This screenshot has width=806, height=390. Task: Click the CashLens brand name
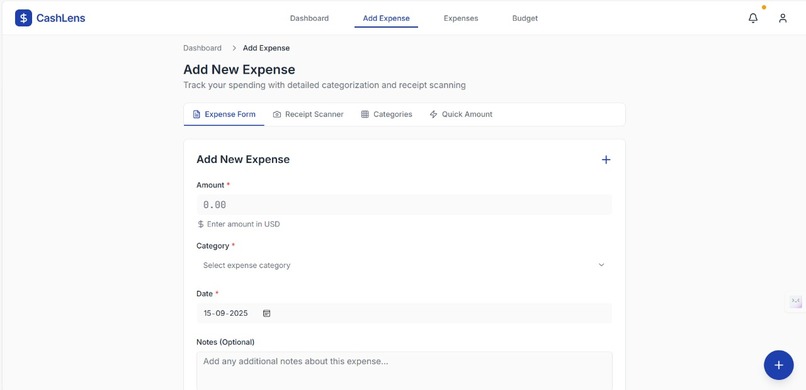click(x=61, y=18)
